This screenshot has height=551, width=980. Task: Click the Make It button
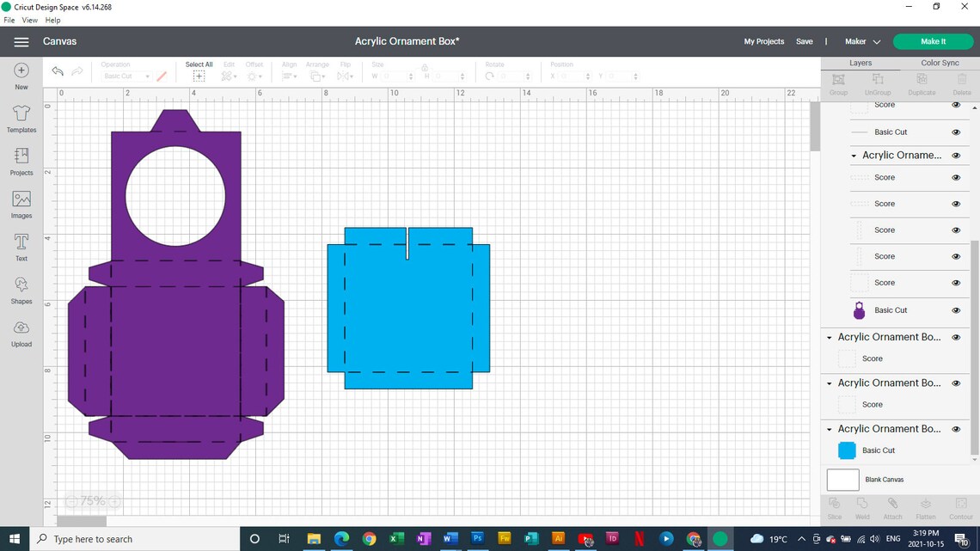[933, 41]
